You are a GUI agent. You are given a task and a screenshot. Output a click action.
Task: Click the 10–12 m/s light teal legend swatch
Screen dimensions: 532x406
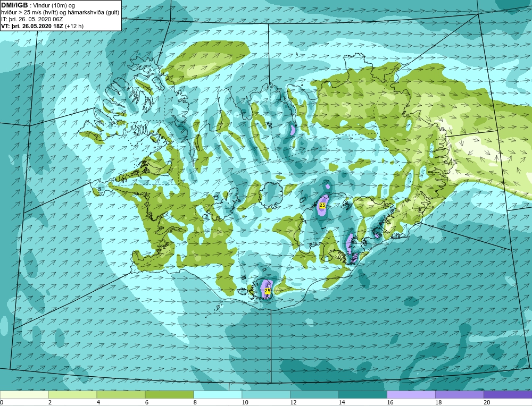click(x=266, y=394)
